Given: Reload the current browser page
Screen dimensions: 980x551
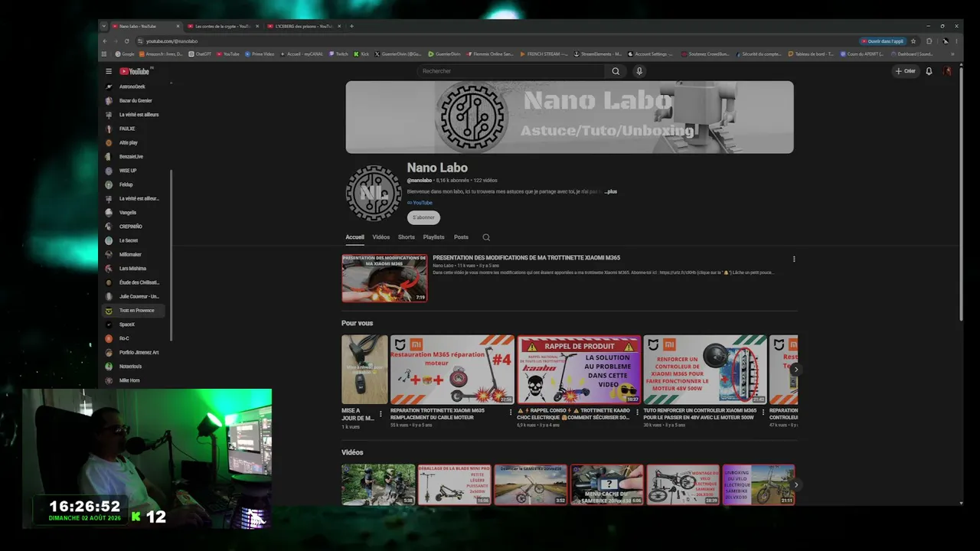Looking at the screenshot, I should [126, 41].
